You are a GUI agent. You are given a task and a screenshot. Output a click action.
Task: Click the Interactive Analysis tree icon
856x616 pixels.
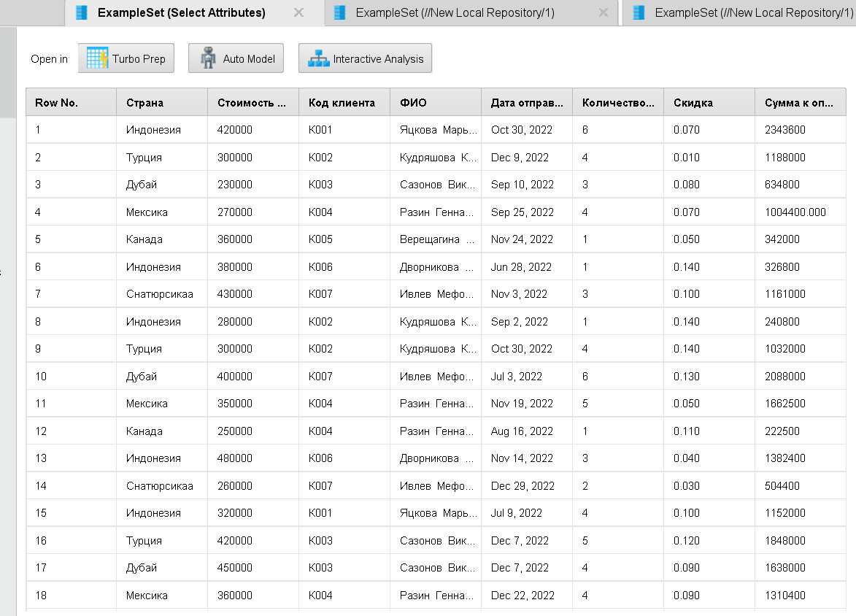pos(318,58)
